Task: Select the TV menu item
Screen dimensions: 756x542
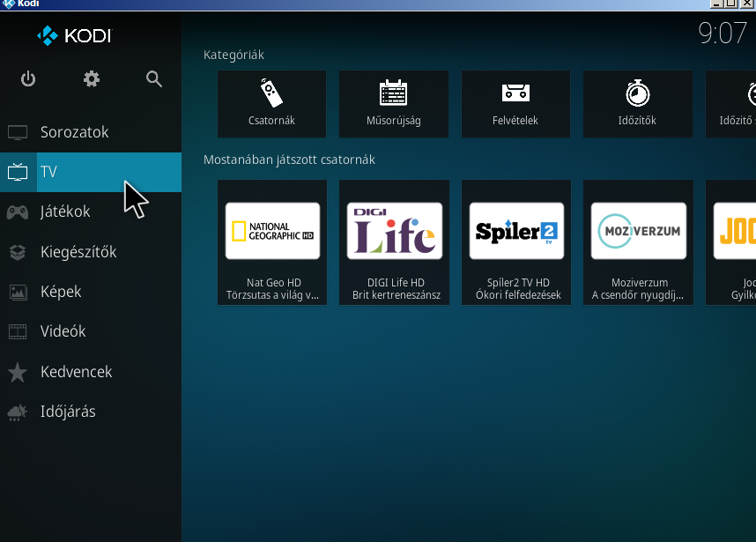Action: [91, 172]
